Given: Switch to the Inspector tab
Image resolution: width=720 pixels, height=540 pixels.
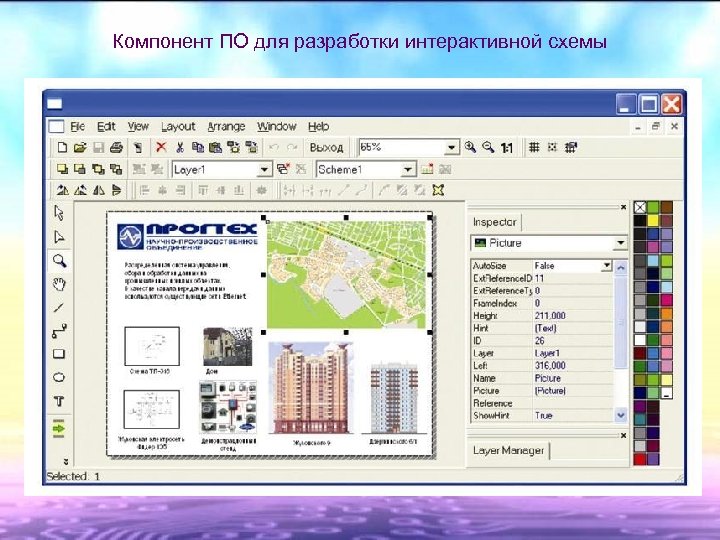Looking at the screenshot, I should coord(495,222).
